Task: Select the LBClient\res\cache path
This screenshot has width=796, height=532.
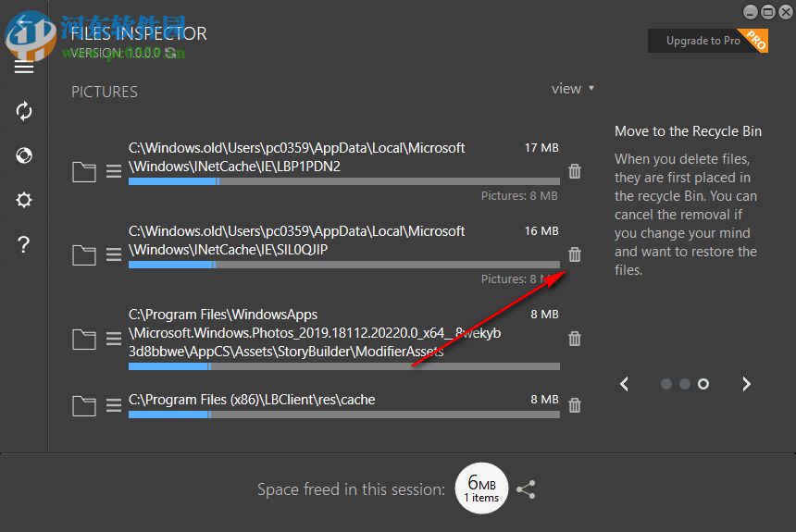Action: [x=252, y=400]
